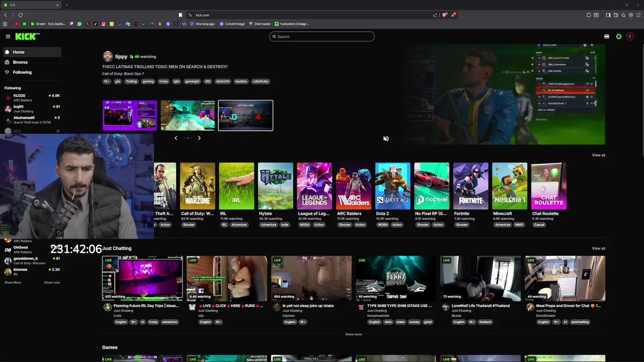Open the extensions puzzle icon
The image size is (644, 362).
click(x=589, y=15)
